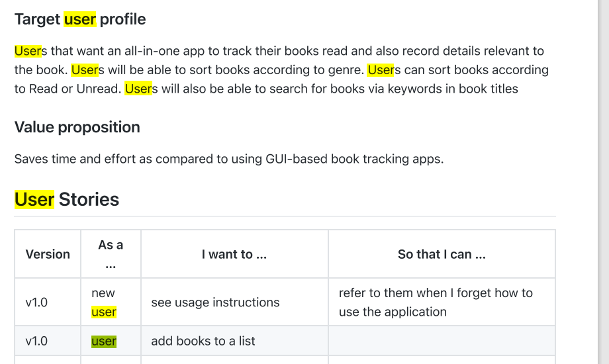Click the "I want to ..." column header
609x364 pixels.
[x=234, y=254]
